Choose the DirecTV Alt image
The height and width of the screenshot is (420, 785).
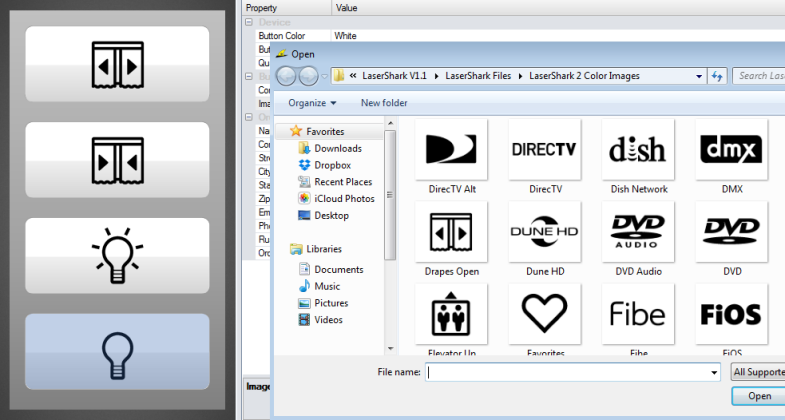point(452,149)
